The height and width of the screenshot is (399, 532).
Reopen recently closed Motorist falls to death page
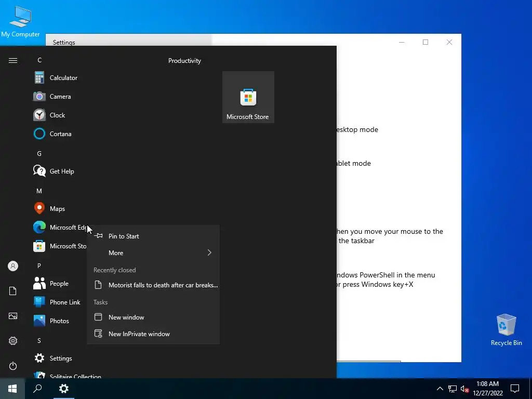pyautogui.click(x=153, y=285)
